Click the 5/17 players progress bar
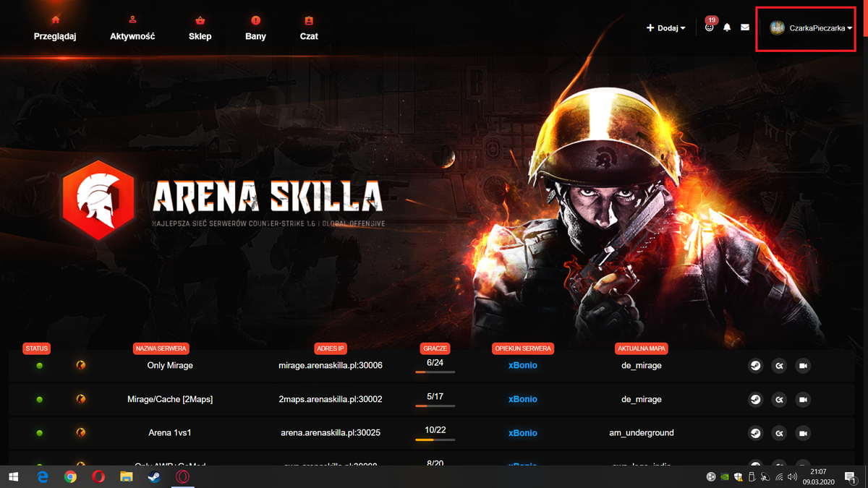 [435, 406]
